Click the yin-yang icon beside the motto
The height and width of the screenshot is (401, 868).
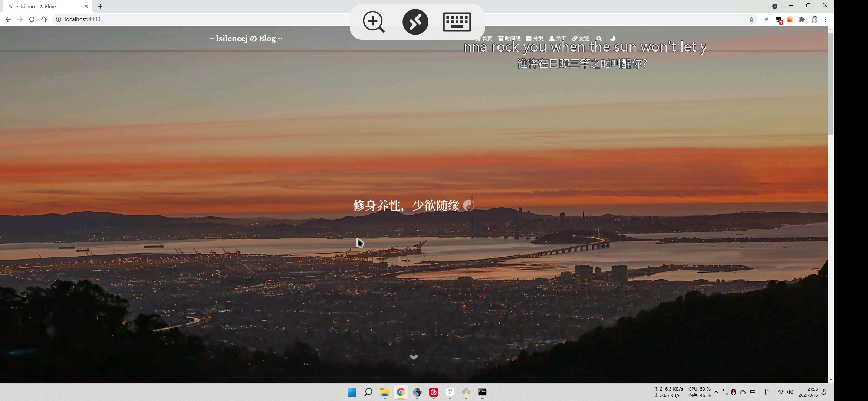click(469, 205)
